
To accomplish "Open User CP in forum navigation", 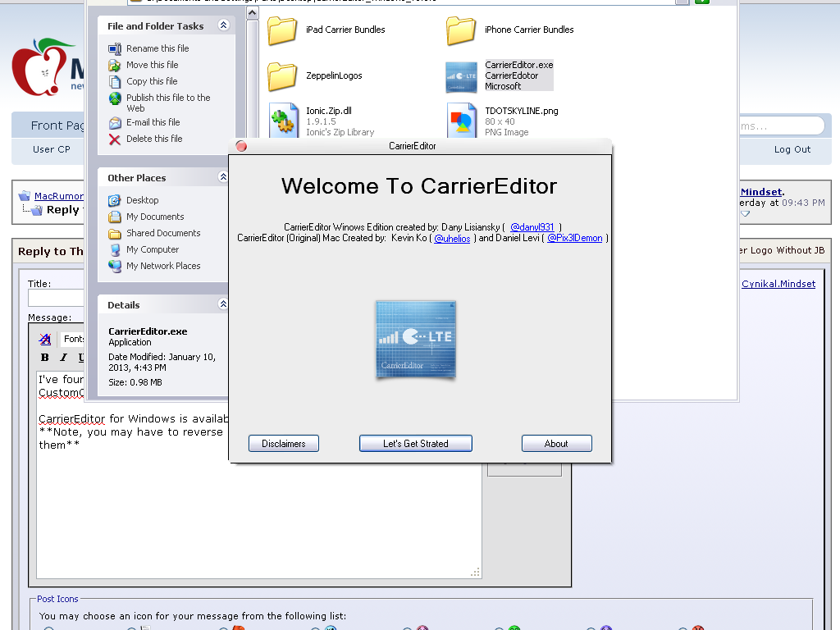I will pos(52,149).
